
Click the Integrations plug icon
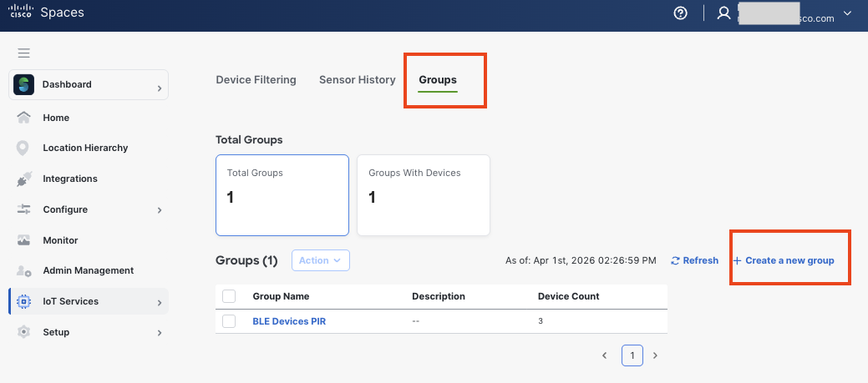[x=24, y=179]
